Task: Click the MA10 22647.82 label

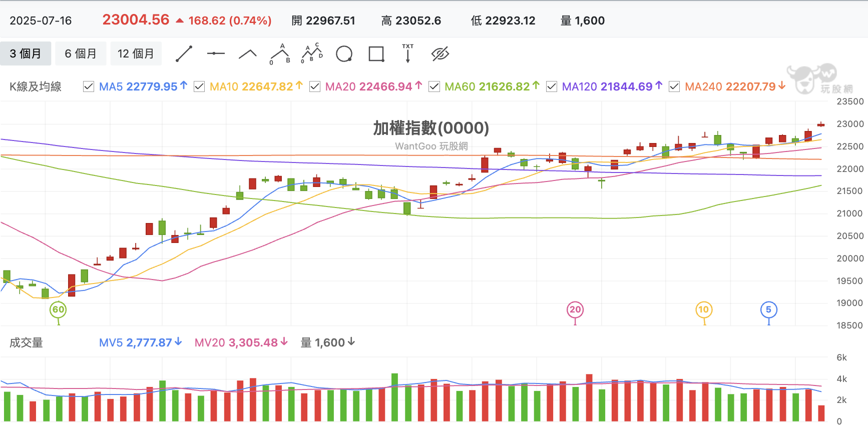Action: [256, 86]
